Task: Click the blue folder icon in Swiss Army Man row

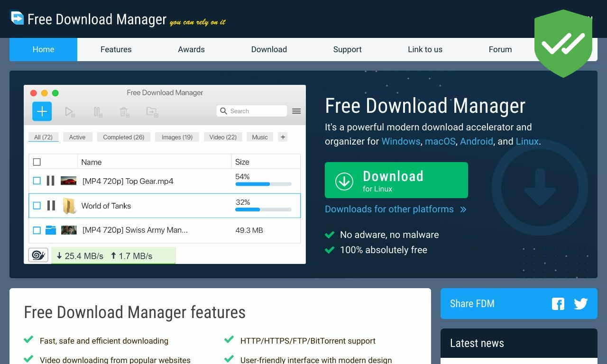Action: pyautogui.click(x=51, y=230)
